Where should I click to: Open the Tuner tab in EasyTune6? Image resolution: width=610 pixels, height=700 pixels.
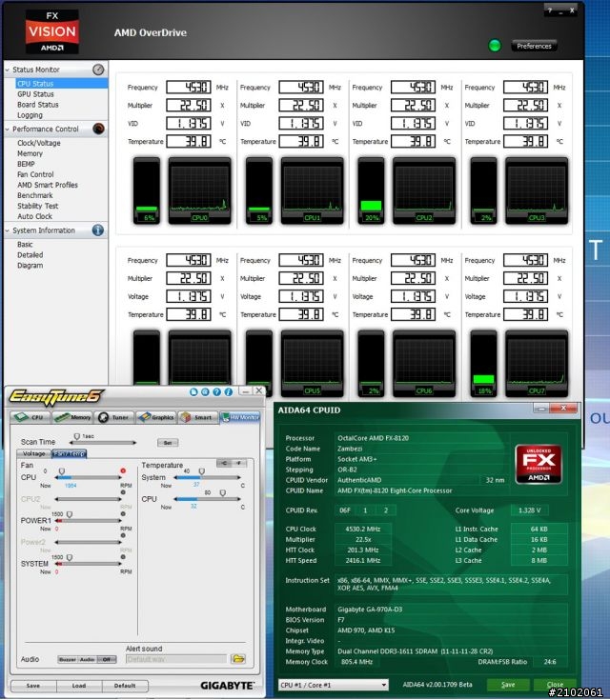(114, 417)
